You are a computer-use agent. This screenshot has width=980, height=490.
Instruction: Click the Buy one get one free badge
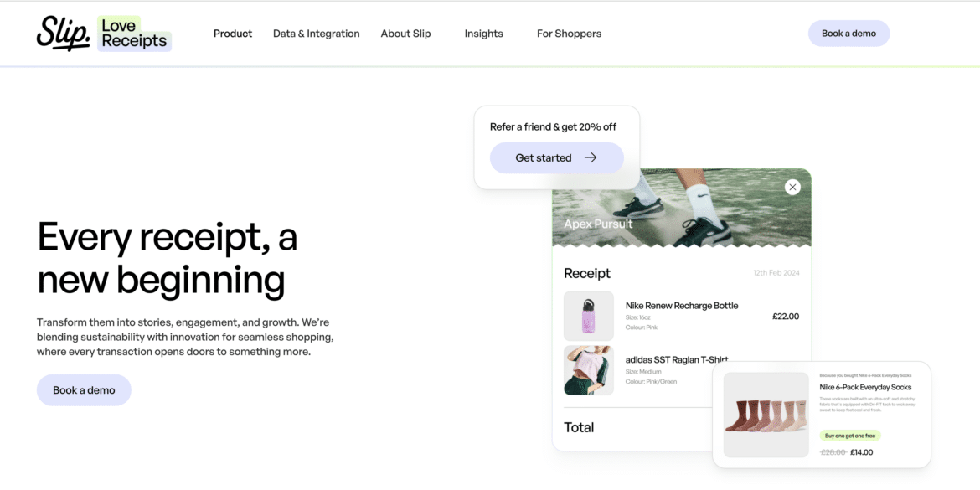[848, 436]
